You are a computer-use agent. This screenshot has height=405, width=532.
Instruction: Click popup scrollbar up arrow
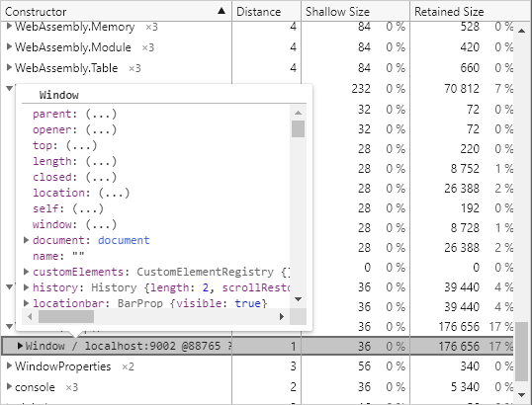click(x=298, y=113)
